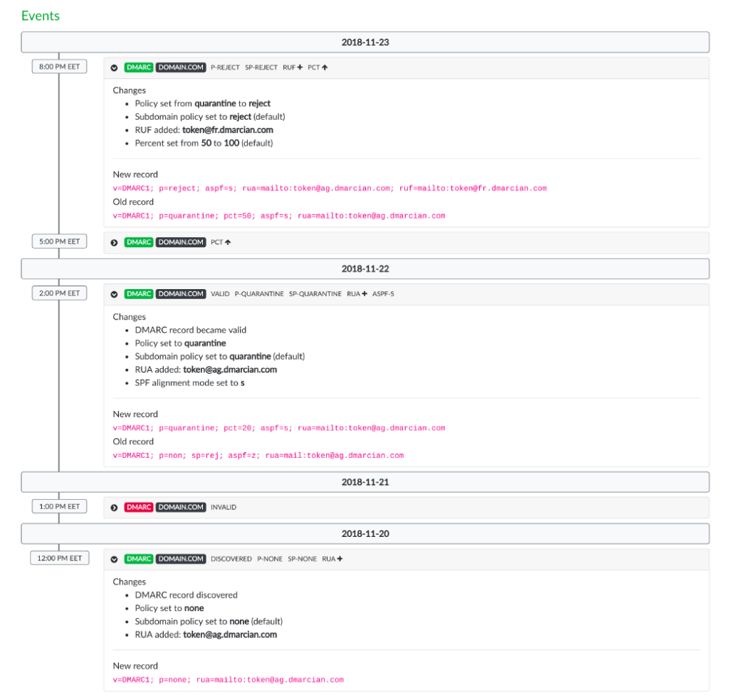Click RUA plus tag on DISCOVERED event
Image resolution: width=729 pixels, height=700 pixels.
[x=332, y=558]
